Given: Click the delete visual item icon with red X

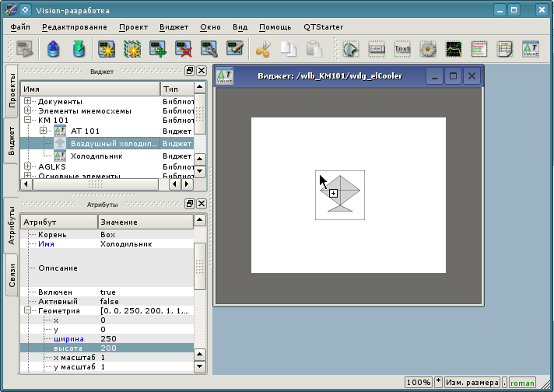Looking at the screenshot, I should [x=184, y=50].
